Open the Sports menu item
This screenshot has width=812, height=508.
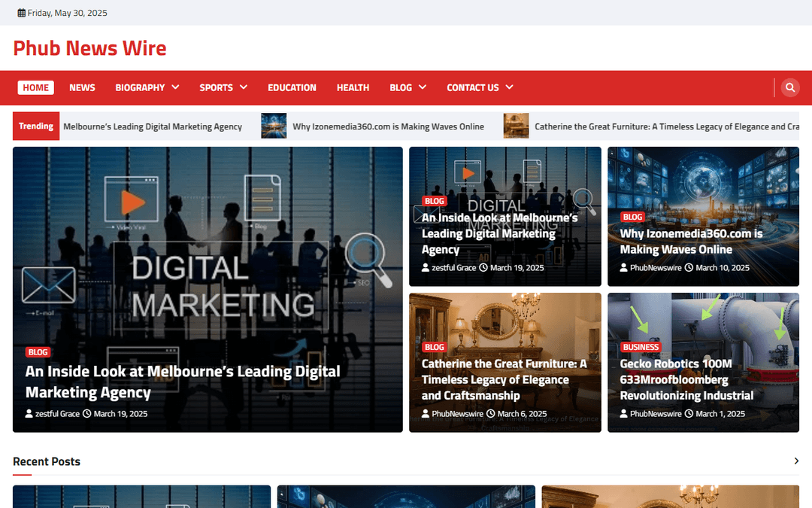point(216,87)
